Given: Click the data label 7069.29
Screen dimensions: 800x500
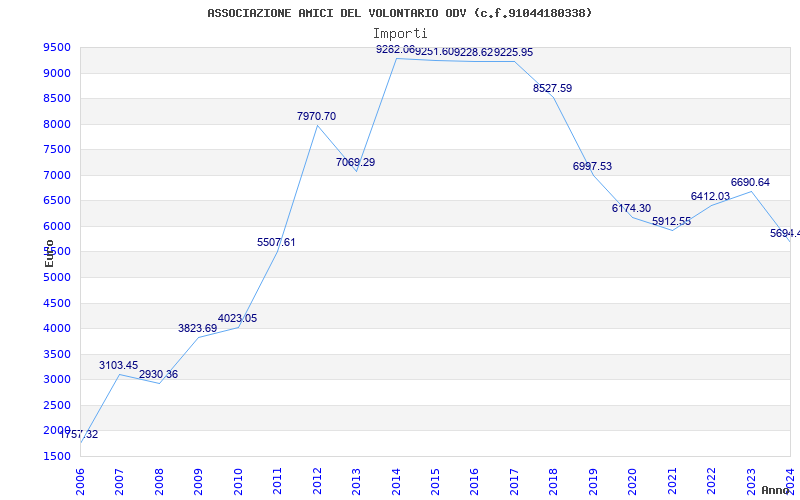Looking at the screenshot, I should click(356, 162).
